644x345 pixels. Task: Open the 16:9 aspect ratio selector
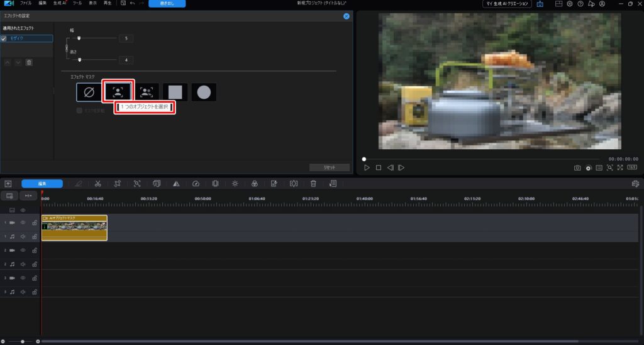click(632, 168)
